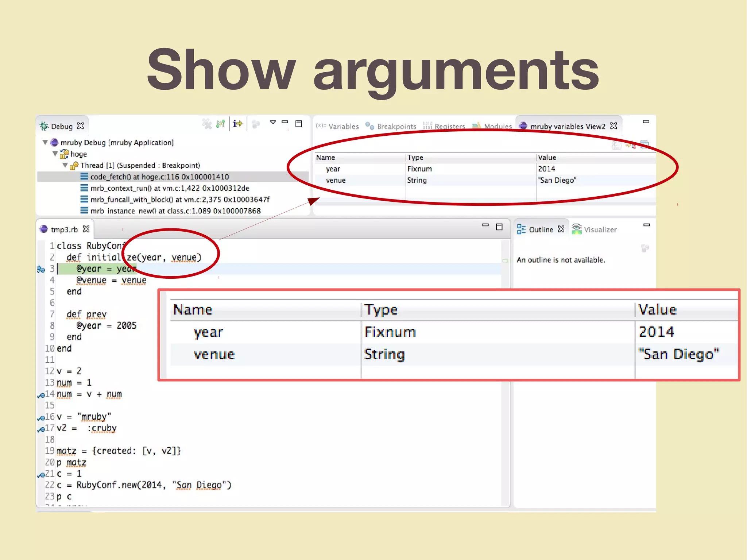
Task: Open the Debug view menu triangle
Action: [273, 122]
